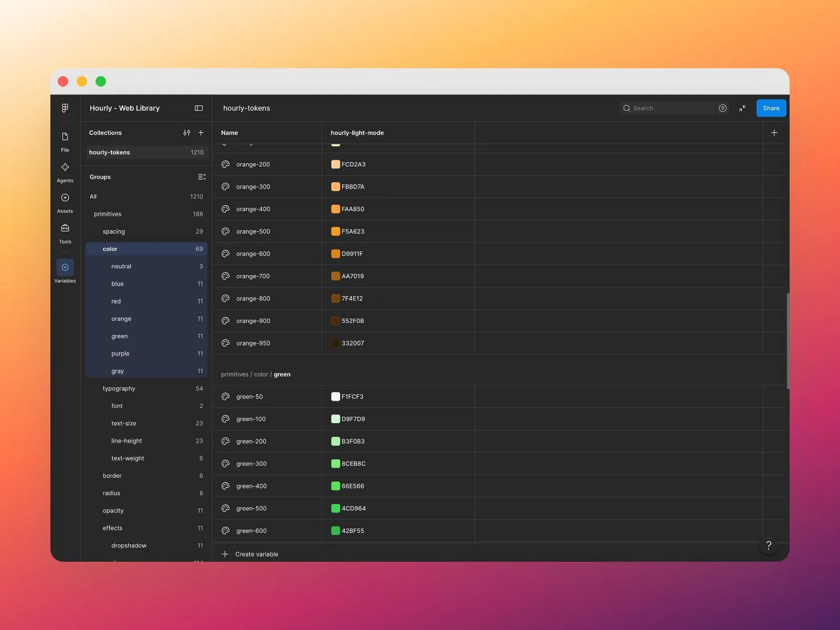Image resolution: width=840 pixels, height=630 pixels.
Task: Click the minimize view arrows icon
Action: tap(742, 108)
